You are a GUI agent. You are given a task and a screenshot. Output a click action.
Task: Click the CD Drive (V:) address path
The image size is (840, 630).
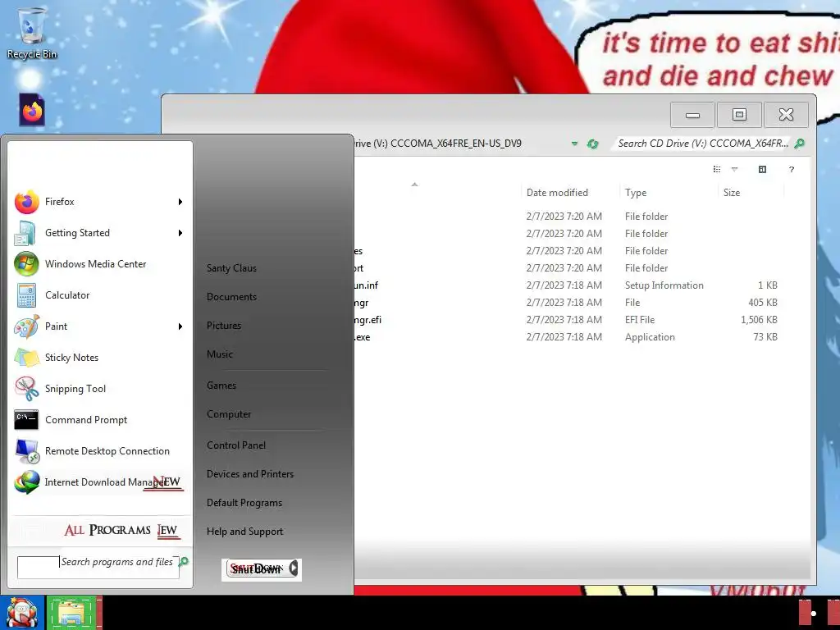pos(438,144)
